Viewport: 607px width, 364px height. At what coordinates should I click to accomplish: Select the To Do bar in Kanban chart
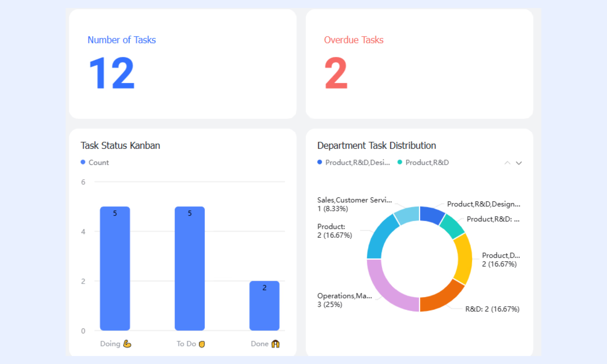[190, 268]
